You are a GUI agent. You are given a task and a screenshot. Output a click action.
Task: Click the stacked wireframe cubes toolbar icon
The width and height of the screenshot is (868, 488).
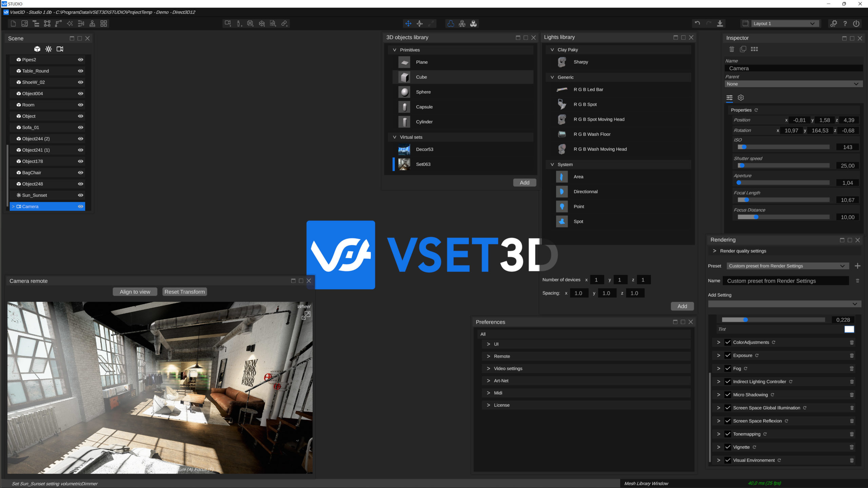click(x=462, y=23)
